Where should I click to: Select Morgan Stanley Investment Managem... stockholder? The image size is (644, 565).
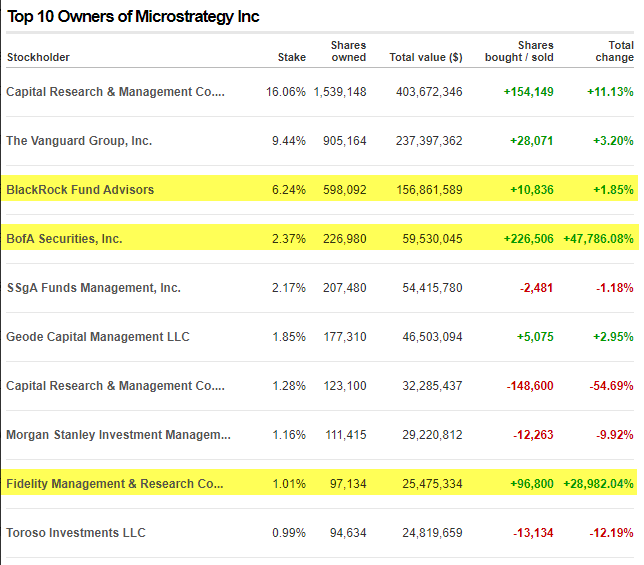pos(118,435)
